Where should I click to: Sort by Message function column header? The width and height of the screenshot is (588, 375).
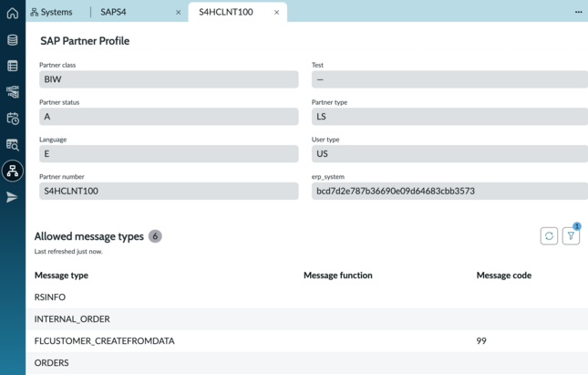click(338, 276)
